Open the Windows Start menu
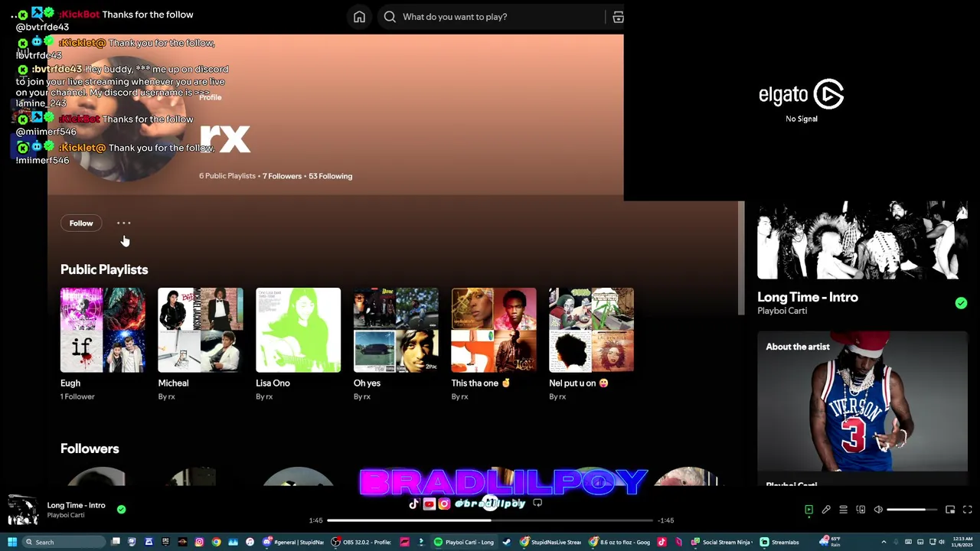 (x=11, y=542)
